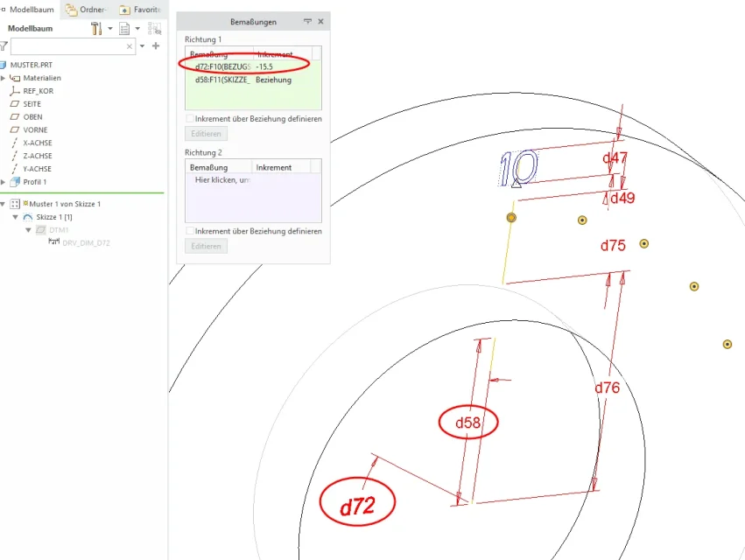Image resolution: width=745 pixels, height=560 pixels.
Task: Click the SEITE plane icon
Action: [15, 103]
